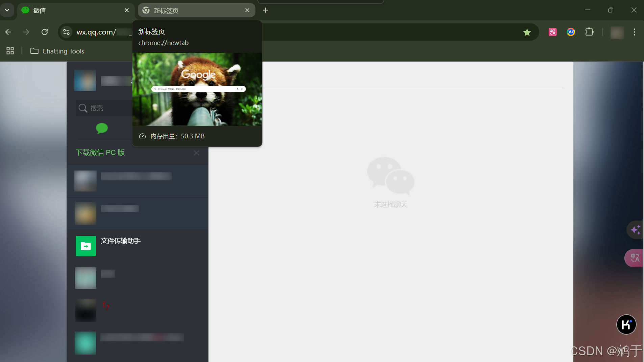Open the floating translate side button
Image resolution: width=644 pixels, height=362 pixels.
(634, 258)
